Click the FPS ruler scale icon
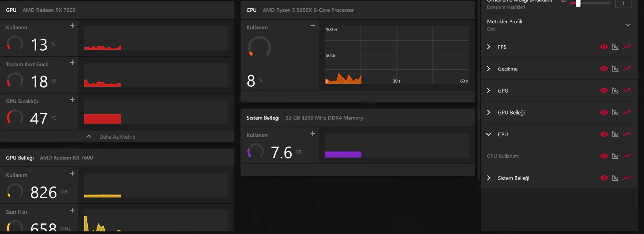Screen dimensions: 644x234 click(615, 47)
